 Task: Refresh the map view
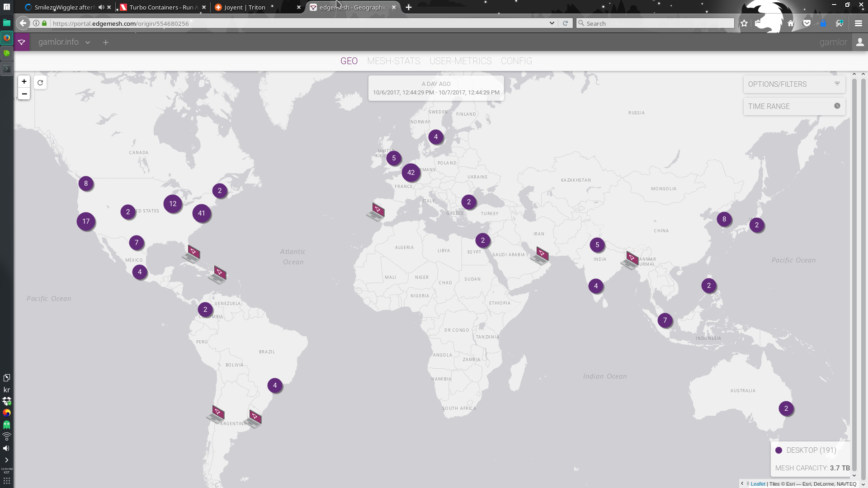40,83
